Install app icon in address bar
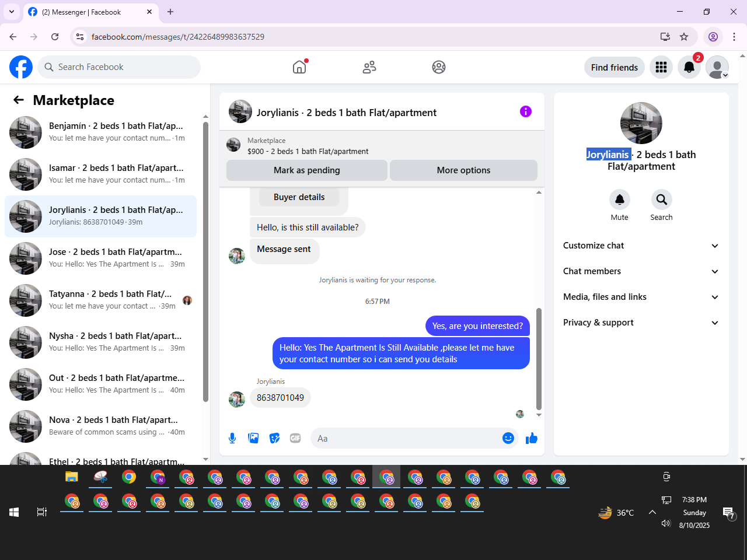This screenshot has width=747, height=560. [665, 37]
